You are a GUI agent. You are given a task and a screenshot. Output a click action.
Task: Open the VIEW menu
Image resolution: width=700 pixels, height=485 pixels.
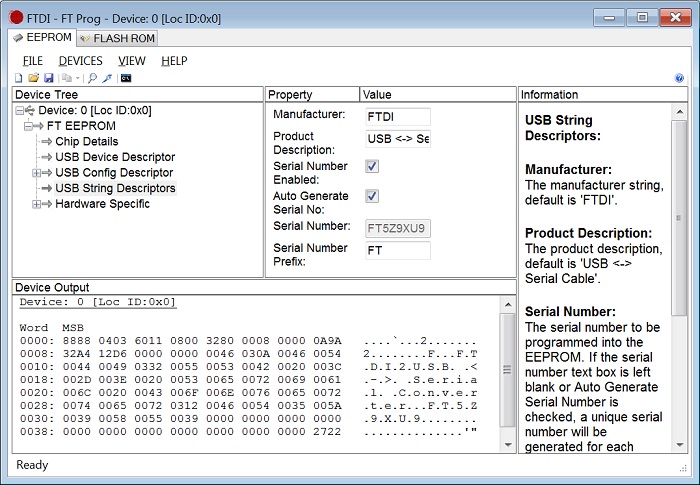pyautogui.click(x=132, y=61)
